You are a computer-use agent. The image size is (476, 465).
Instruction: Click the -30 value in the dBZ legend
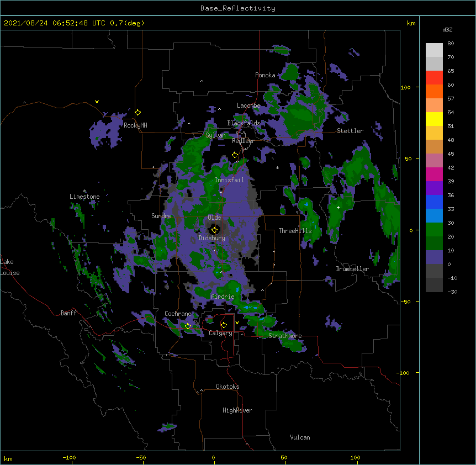452,292
